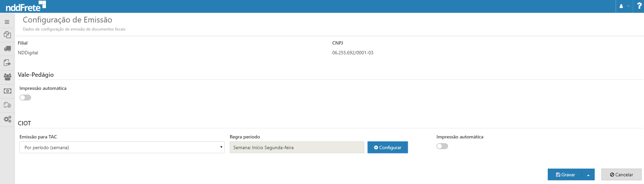Click the Cancelar button
Viewport: 644px width, 184px height.
pos(621,175)
